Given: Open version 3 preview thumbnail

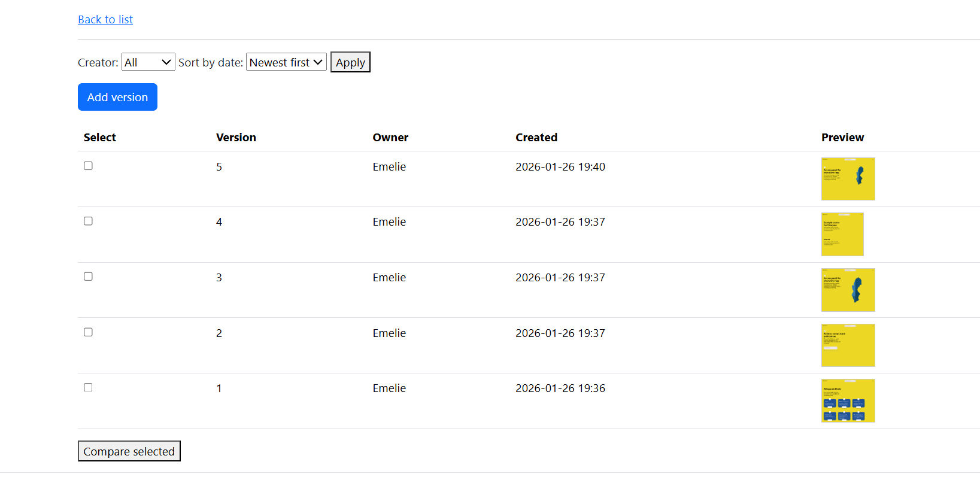Looking at the screenshot, I should (848, 290).
